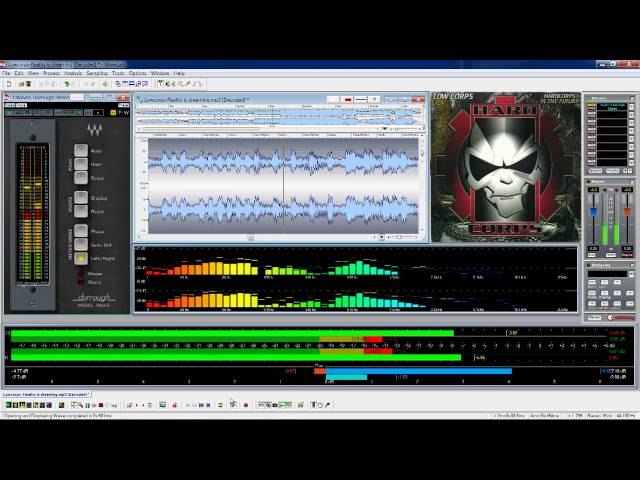Click the Reset button below Display

pyautogui.click(x=81, y=211)
